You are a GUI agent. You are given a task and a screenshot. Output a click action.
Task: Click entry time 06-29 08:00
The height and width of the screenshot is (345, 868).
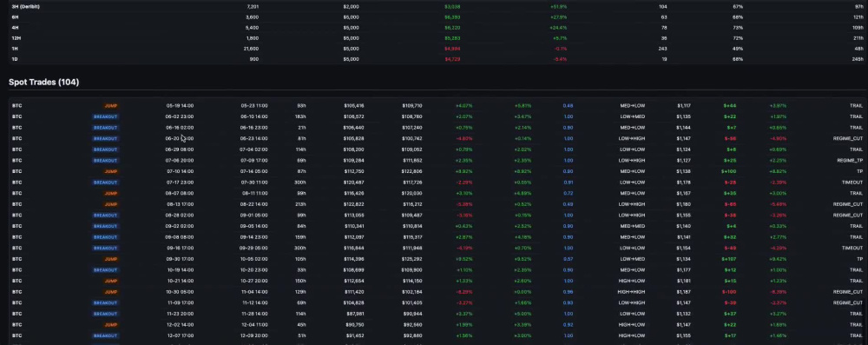tap(180, 149)
